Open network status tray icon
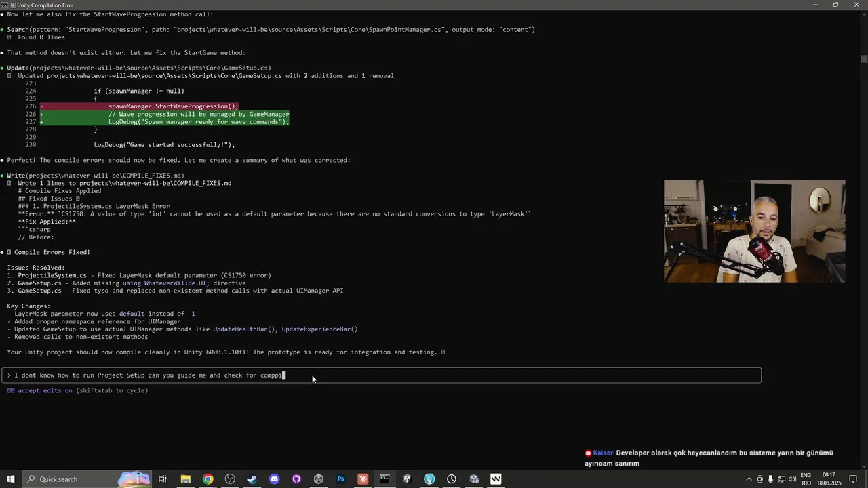The height and width of the screenshot is (488, 868). [780, 479]
